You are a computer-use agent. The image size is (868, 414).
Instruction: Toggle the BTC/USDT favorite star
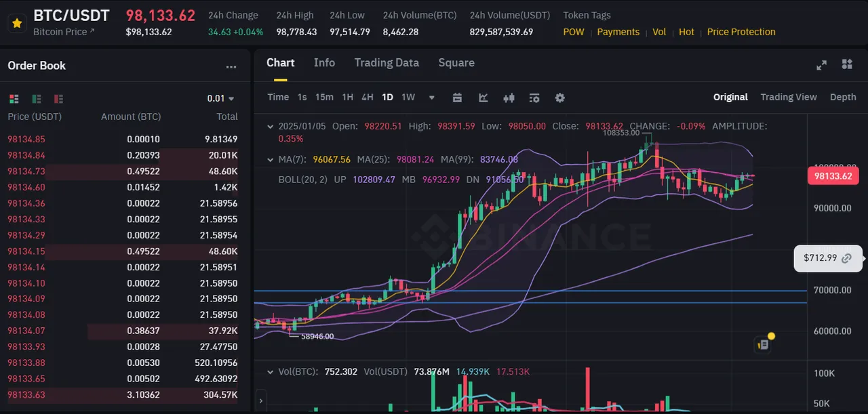17,23
